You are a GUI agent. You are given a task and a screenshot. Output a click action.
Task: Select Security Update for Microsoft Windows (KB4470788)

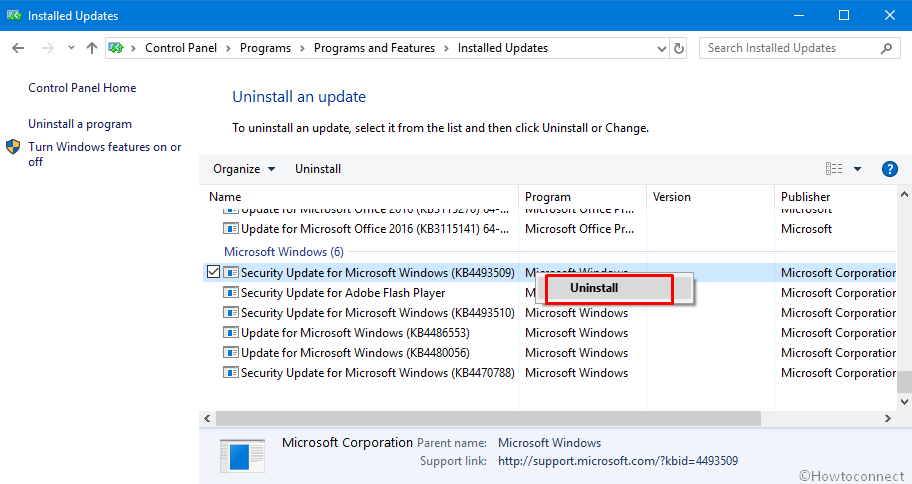point(377,373)
